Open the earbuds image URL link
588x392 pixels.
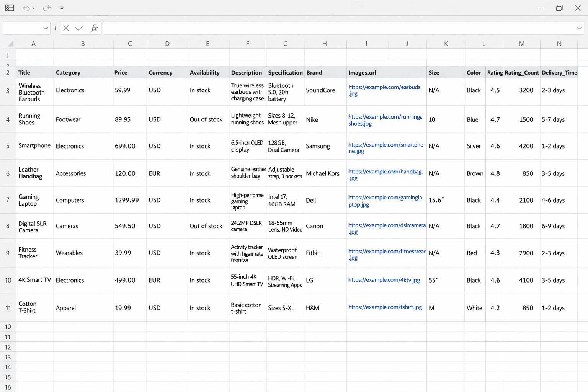(385, 90)
